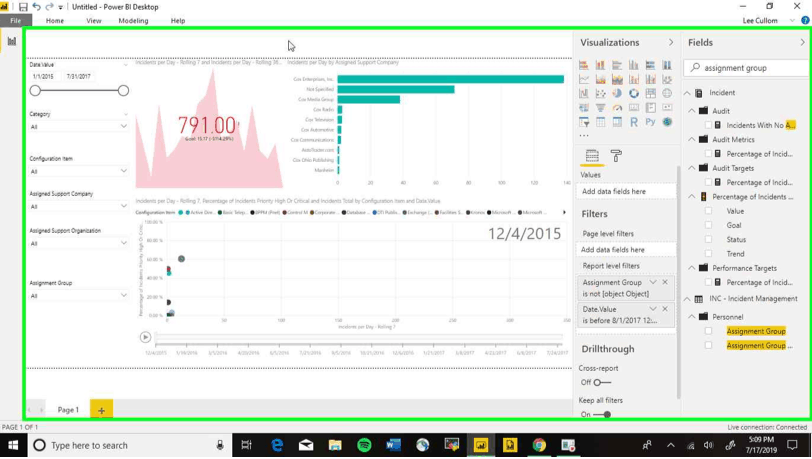Check the Goal field checkbox
Image resolution: width=812 pixels, height=459 pixels.
click(x=708, y=225)
